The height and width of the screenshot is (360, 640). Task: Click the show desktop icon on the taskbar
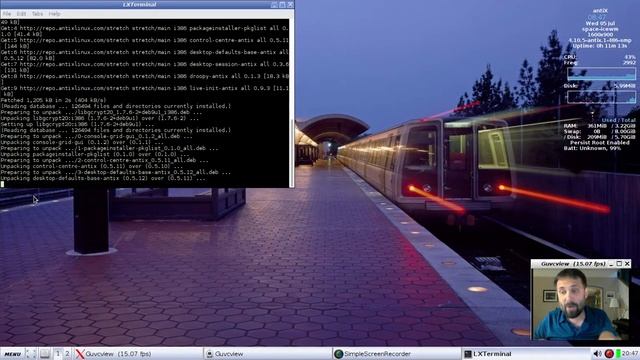click(31, 354)
